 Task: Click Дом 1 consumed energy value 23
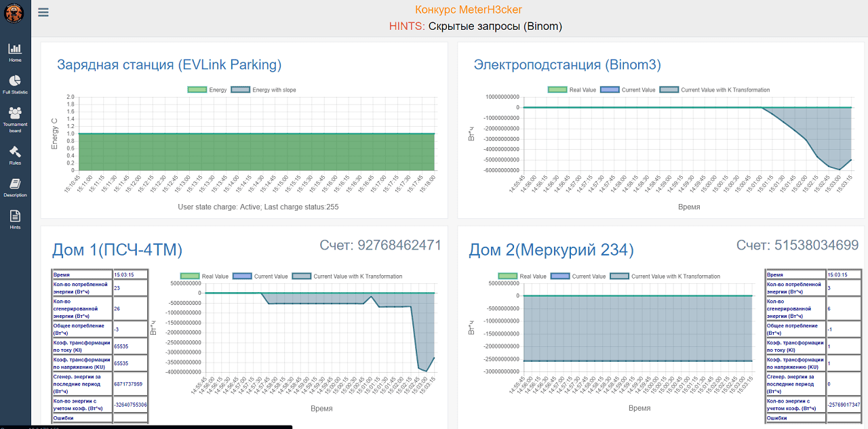(130, 288)
